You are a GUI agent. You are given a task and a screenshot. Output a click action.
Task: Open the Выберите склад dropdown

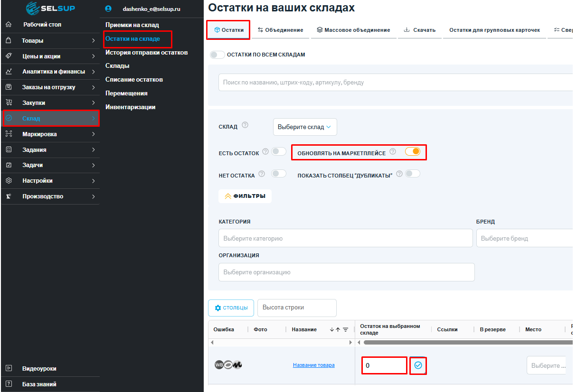click(304, 127)
